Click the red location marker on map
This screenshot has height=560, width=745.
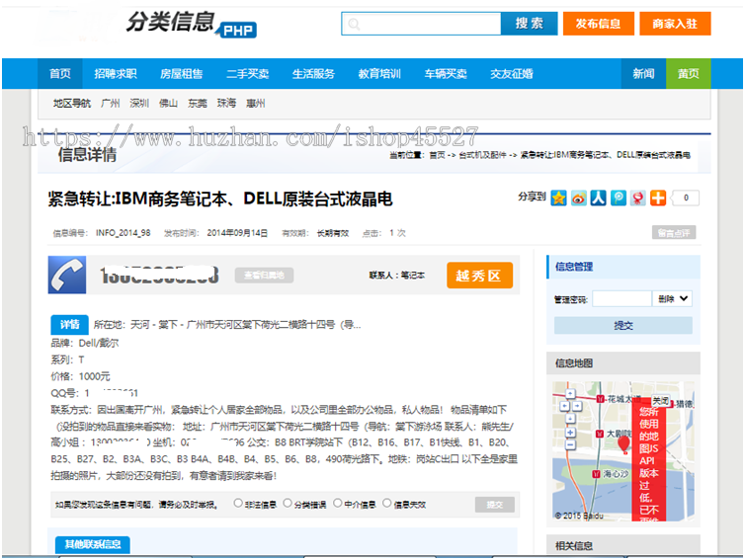623,444
